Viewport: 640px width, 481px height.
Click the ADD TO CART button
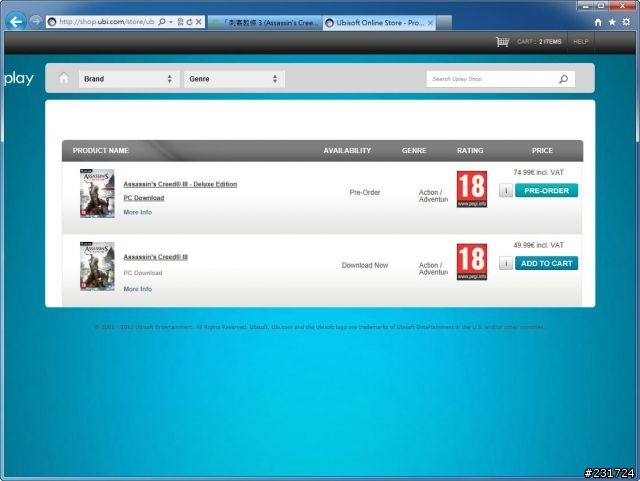pos(546,263)
